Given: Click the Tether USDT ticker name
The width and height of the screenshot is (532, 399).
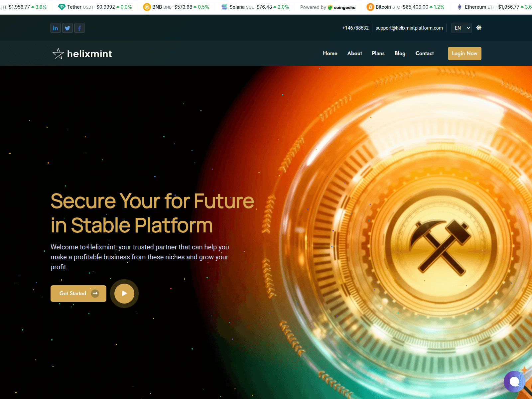Looking at the screenshot, I should [x=80, y=7].
